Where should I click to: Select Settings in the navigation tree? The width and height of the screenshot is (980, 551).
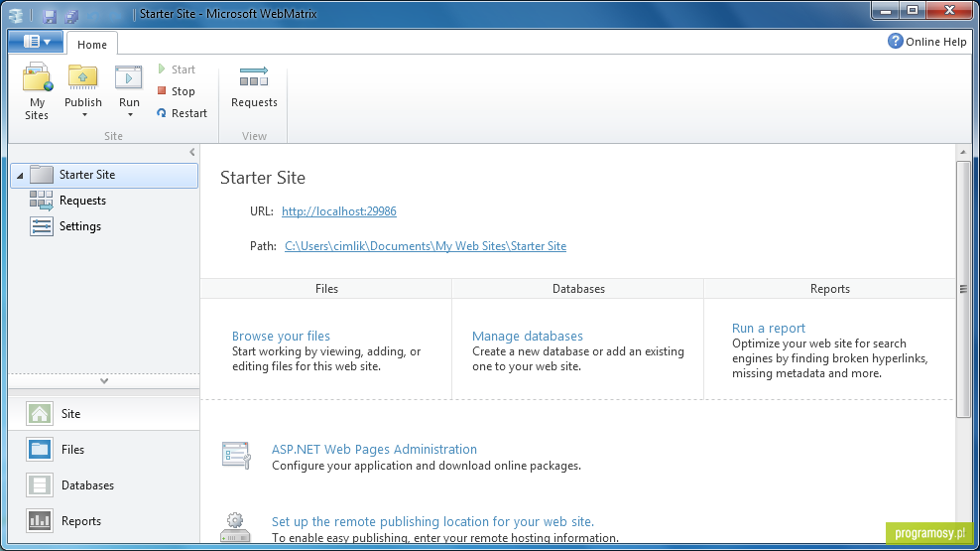pos(80,226)
